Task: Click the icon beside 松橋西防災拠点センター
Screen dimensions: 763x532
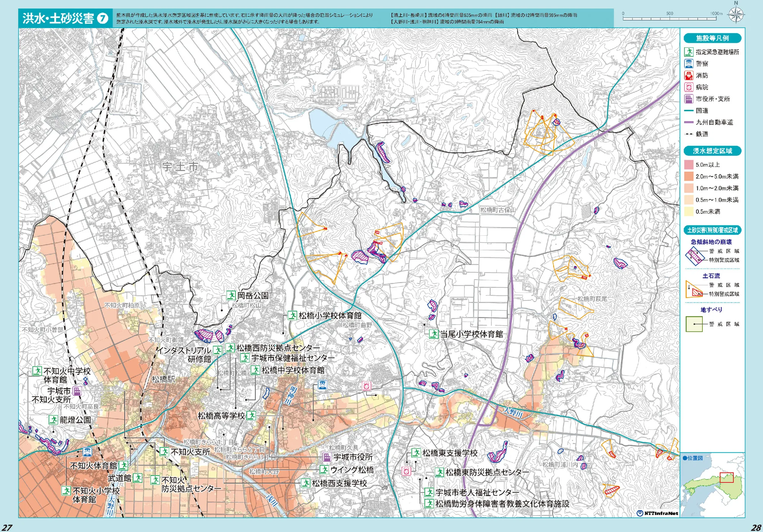Action: [230, 348]
